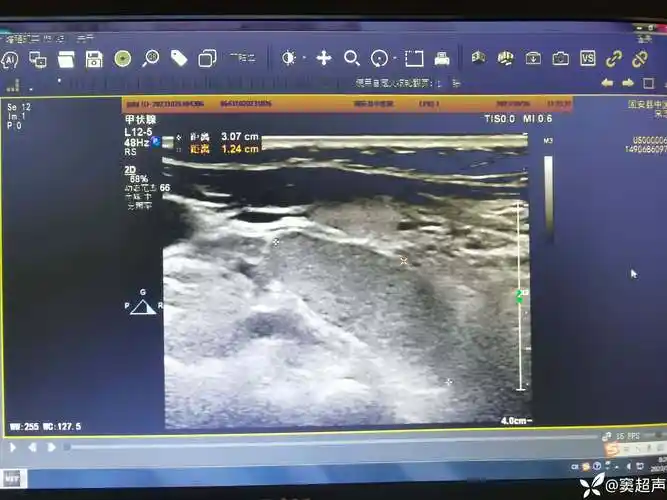Go to next image with right arrow

(x=627, y=83)
